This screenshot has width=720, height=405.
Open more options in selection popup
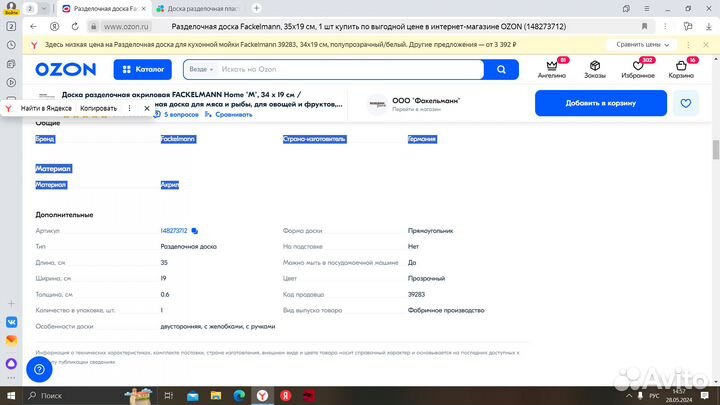[x=129, y=108]
